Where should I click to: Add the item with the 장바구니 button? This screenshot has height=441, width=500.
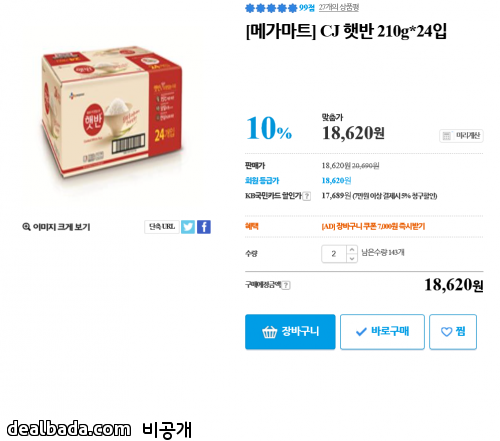(290, 332)
